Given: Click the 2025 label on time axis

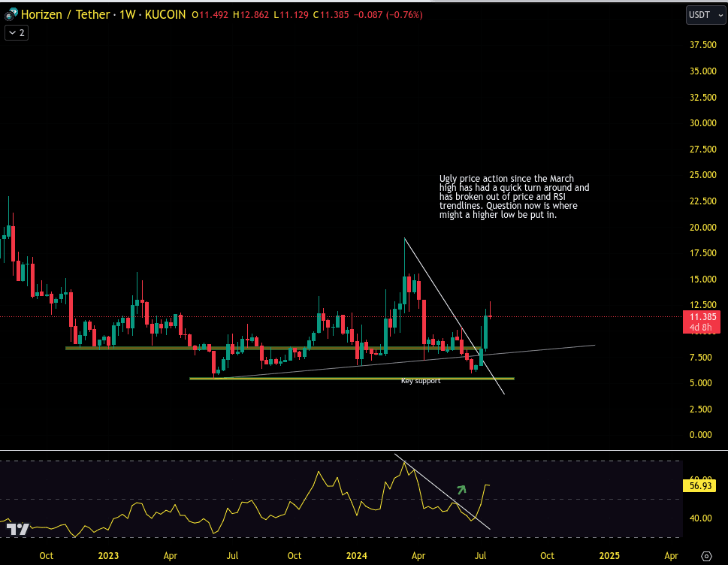Looking at the screenshot, I should 609,556.
